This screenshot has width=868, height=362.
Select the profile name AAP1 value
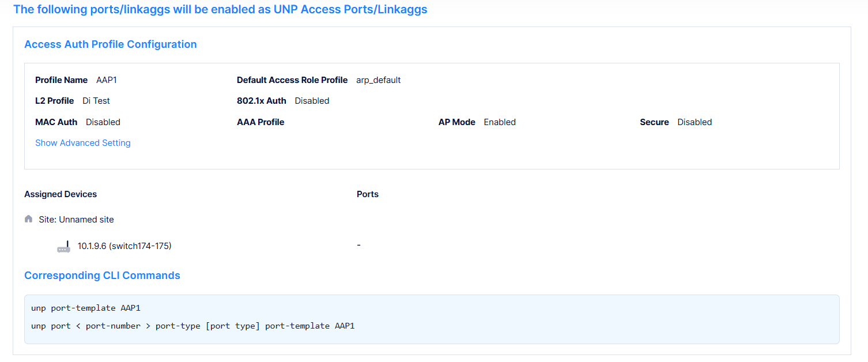pyautogui.click(x=106, y=80)
